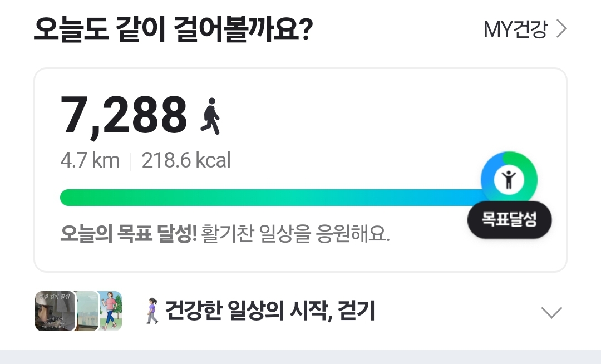Tap the walking person icon beside 7,288
This screenshot has height=364, width=601.
click(x=210, y=117)
